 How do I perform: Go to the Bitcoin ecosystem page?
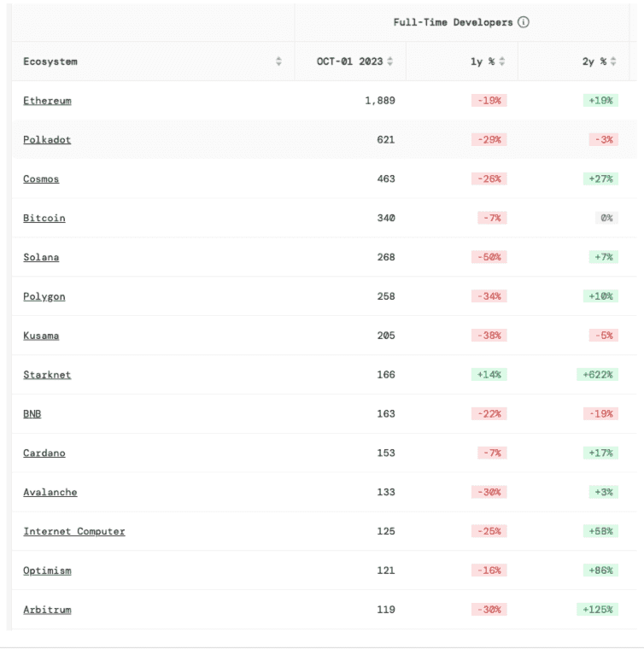pyautogui.click(x=44, y=219)
